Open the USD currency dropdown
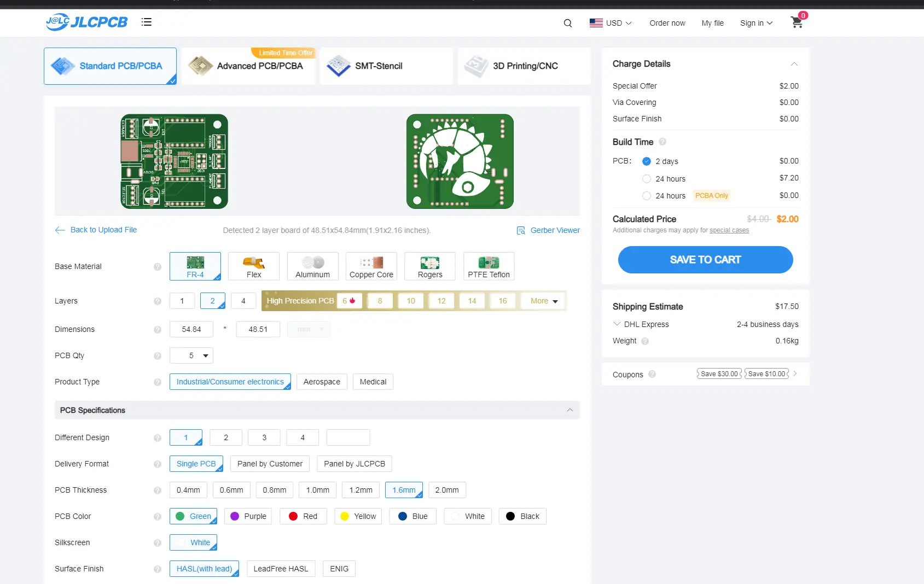 point(611,23)
